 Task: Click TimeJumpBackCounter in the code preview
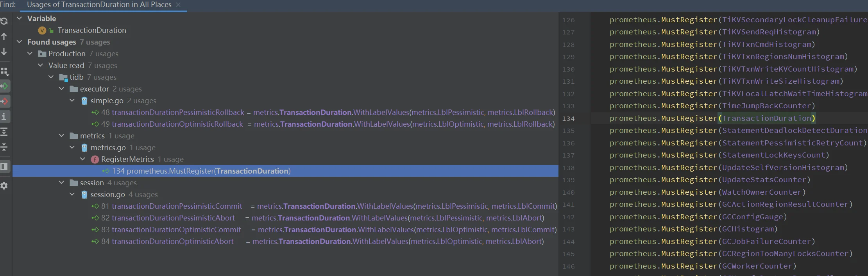pyautogui.click(x=767, y=106)
